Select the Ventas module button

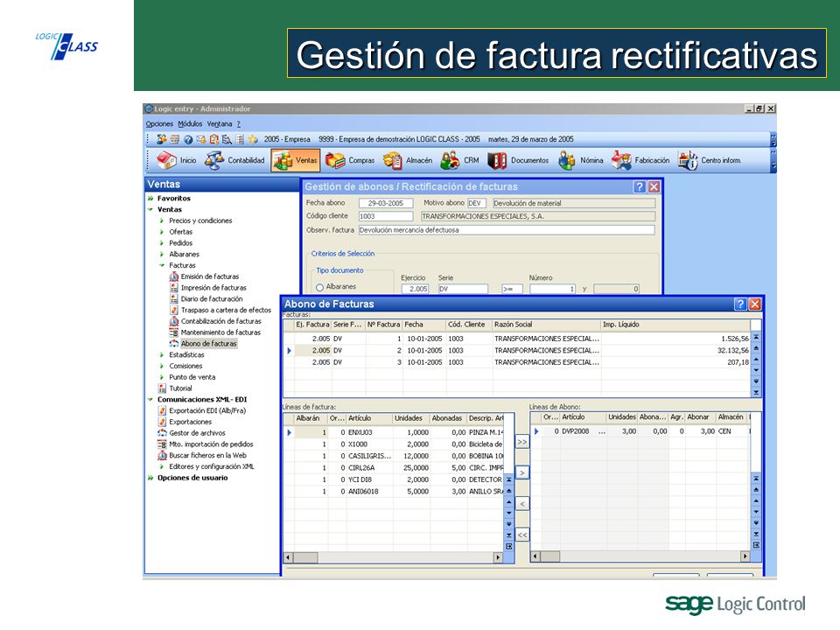pyautogui.click(x=295, y=160)
